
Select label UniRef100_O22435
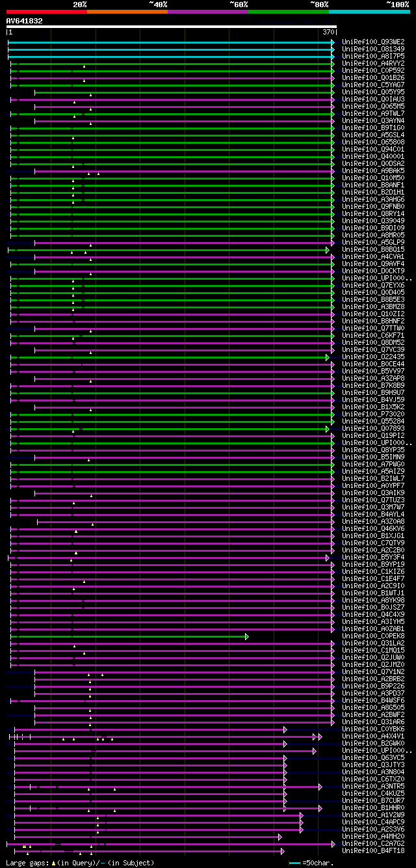373,357
